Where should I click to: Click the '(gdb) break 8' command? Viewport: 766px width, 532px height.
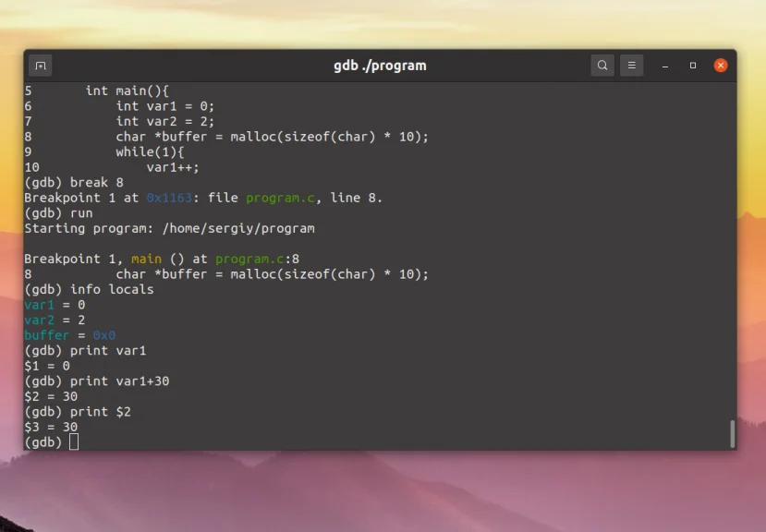pos(74,183)
